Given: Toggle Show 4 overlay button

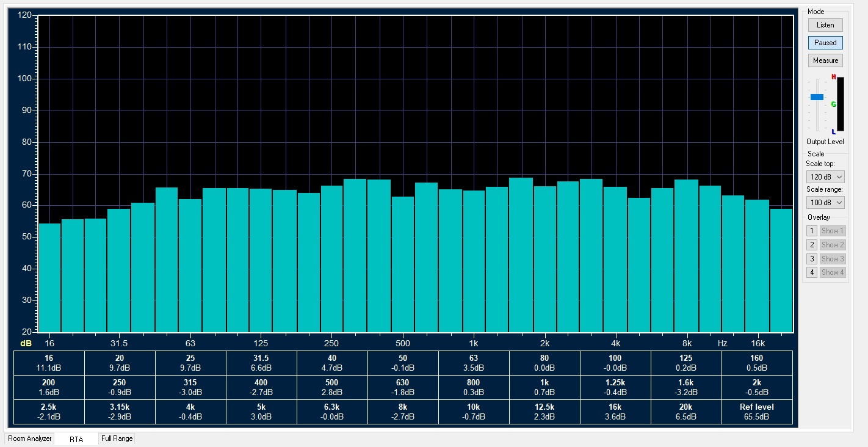Looking at the screenshot, I should 833,272.
